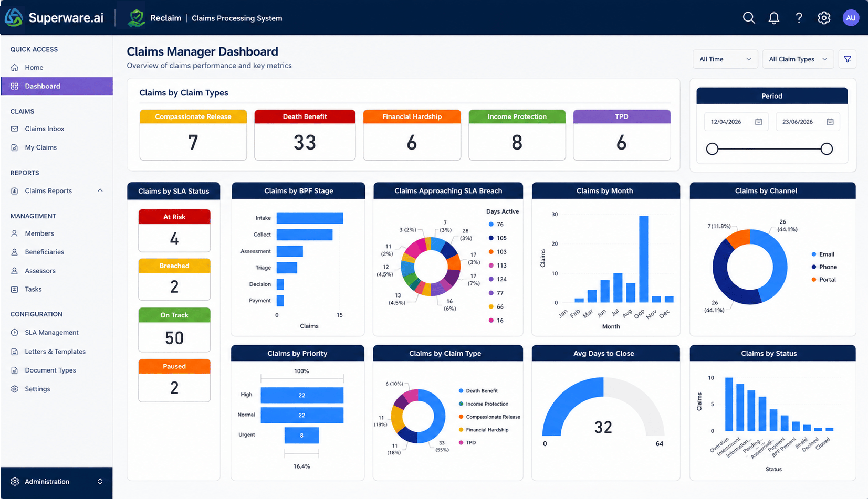Click the Assessors person icon
Viewport: 868px width, 499px height.
tap(15, 271)
